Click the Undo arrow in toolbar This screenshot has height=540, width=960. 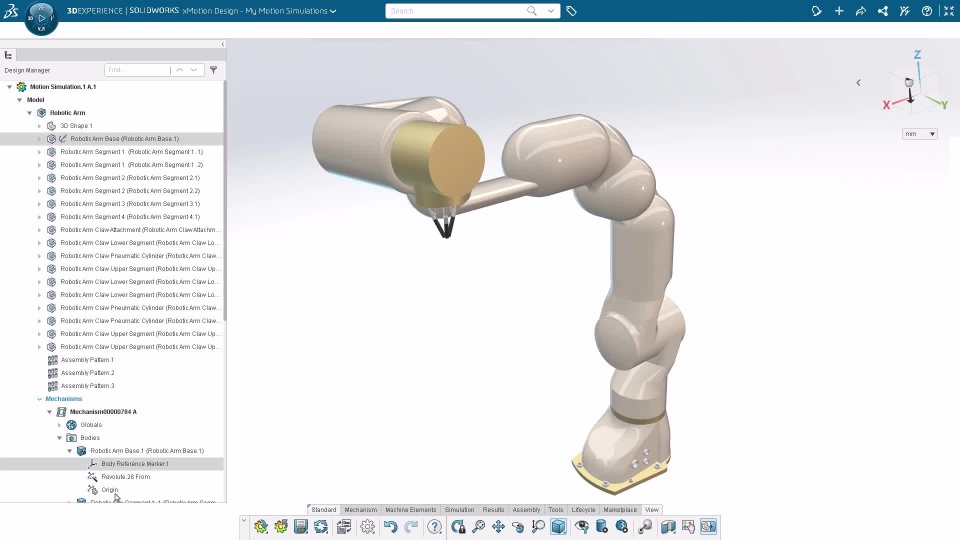pos(391,527)
